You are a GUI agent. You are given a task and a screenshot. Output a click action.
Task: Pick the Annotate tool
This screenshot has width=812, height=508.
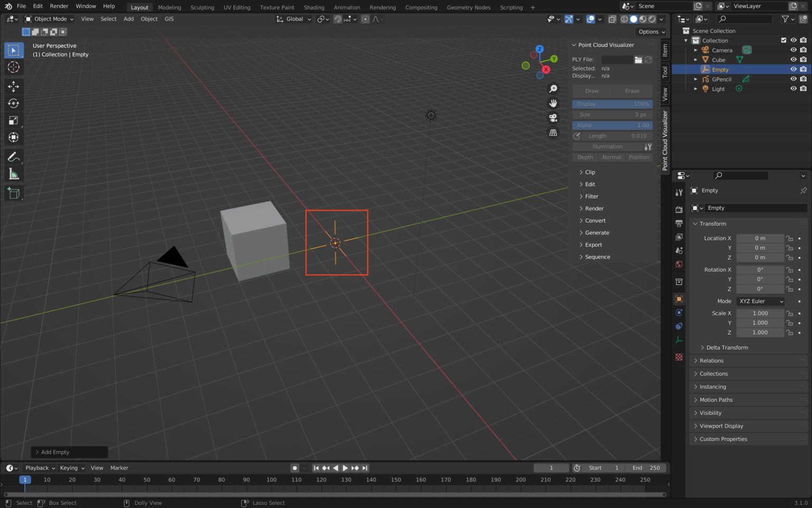click(13, 157)
